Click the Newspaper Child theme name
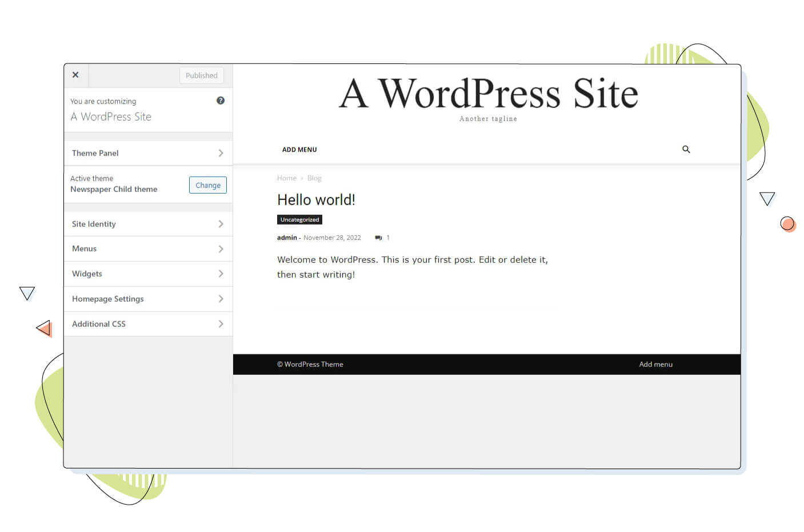Screen dimensions: 804x532 [114, 189]
